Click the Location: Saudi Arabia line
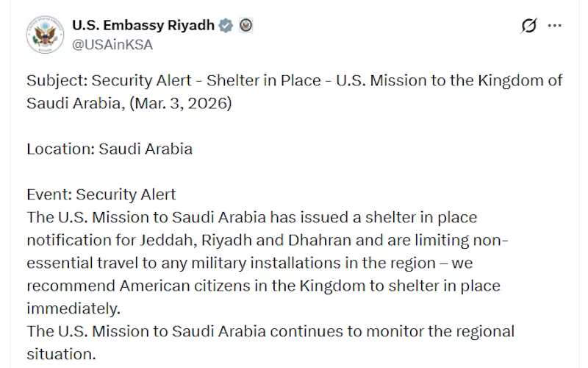 tap(110, 149)
